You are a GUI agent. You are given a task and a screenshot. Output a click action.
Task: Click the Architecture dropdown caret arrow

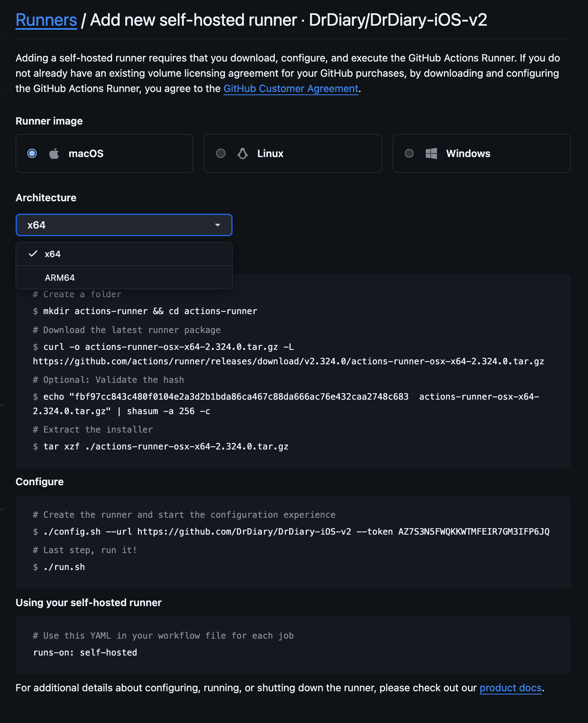coord(218,225)
